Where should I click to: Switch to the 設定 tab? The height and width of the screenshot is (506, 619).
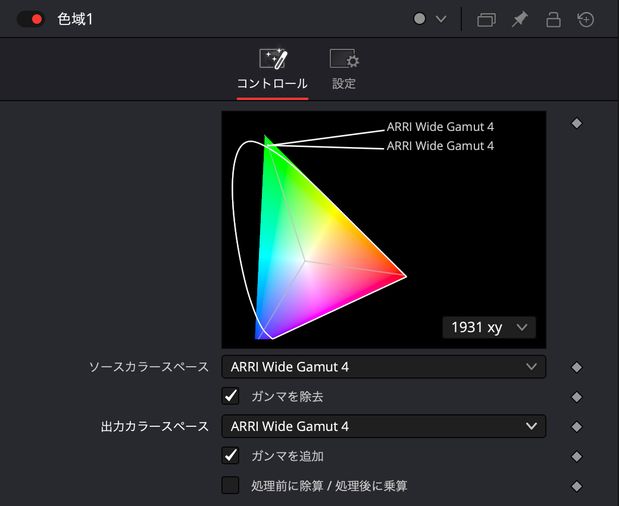click(344, 70)
